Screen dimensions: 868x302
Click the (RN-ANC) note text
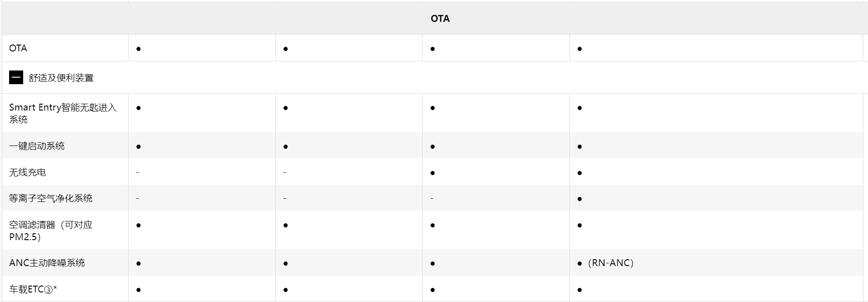610,263
